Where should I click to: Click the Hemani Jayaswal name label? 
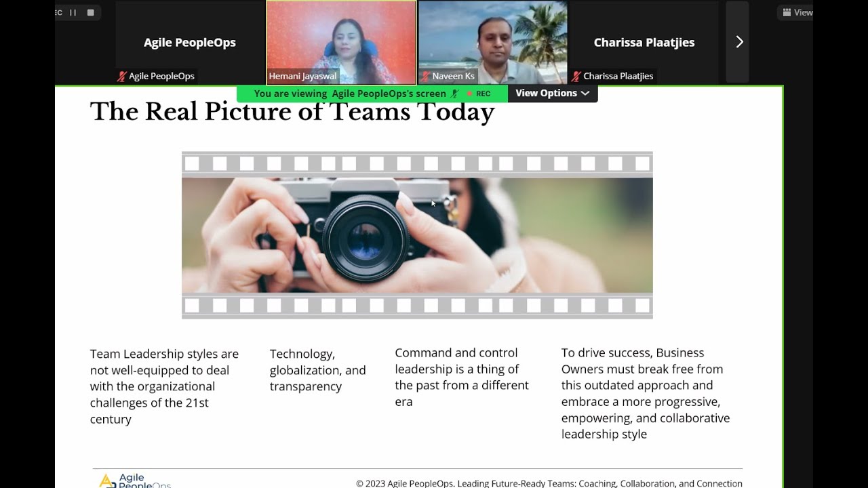(x=302, y=77)
